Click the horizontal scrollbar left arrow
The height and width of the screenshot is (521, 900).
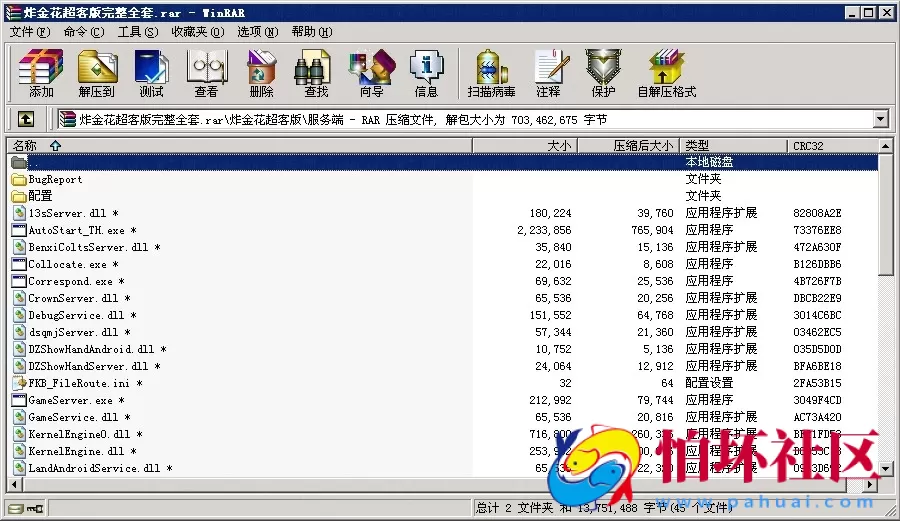click(14, 484)
